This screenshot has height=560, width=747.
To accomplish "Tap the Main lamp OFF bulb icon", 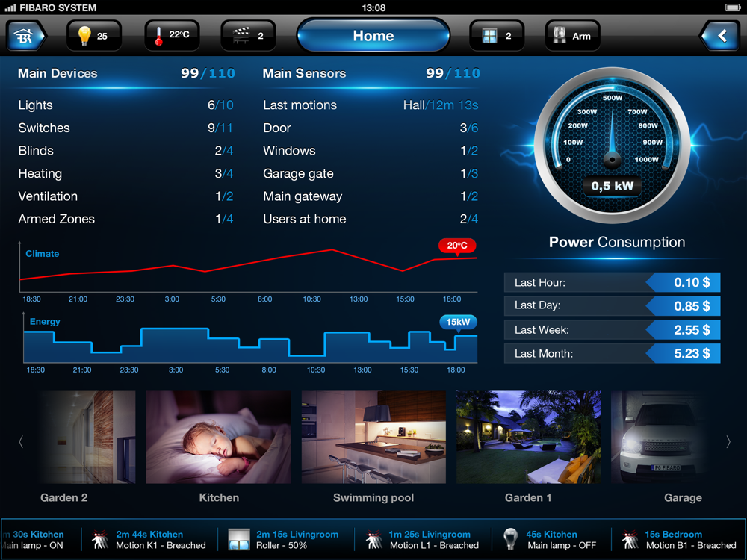I will tap(510, 540).
